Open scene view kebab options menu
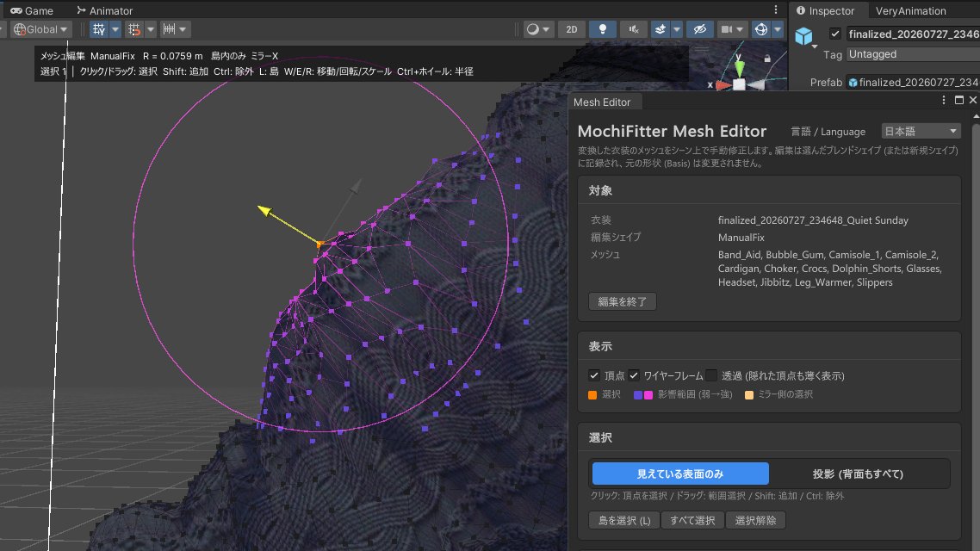This screenshot has height=551, width=980. [x=776, y=9]
